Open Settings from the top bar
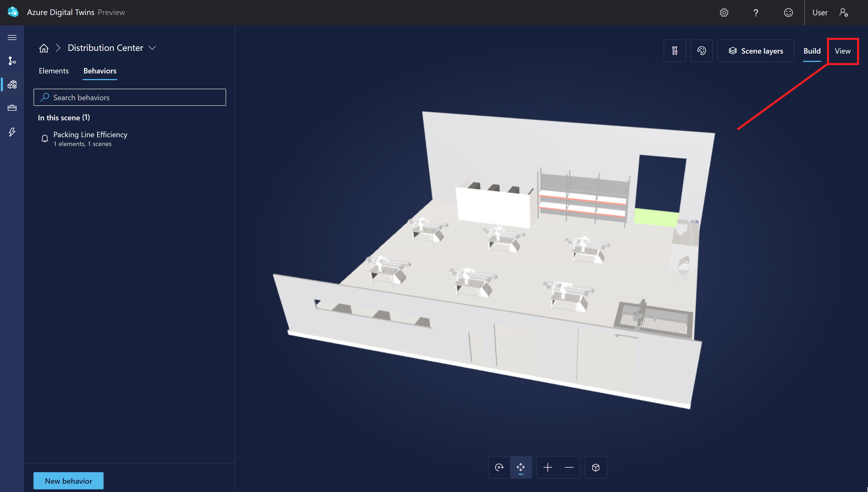The width and height of the screenshot is (868, 492). [x=724, y=13]
